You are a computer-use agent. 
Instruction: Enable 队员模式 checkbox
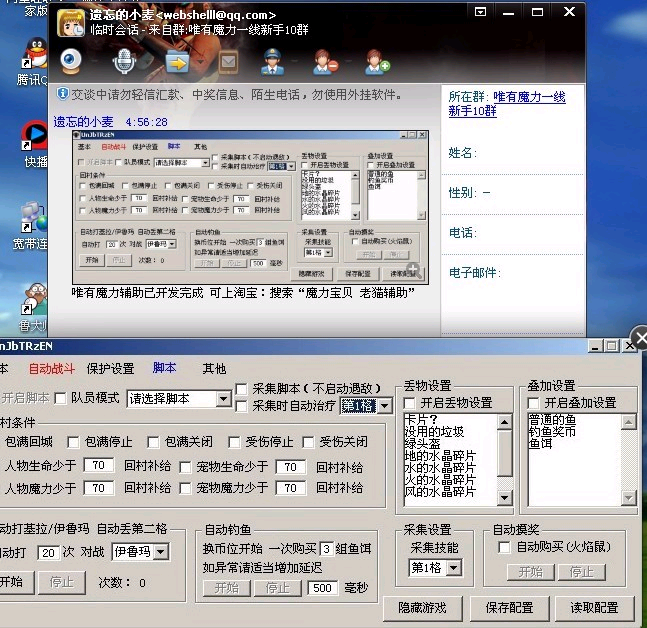[60, 399]
